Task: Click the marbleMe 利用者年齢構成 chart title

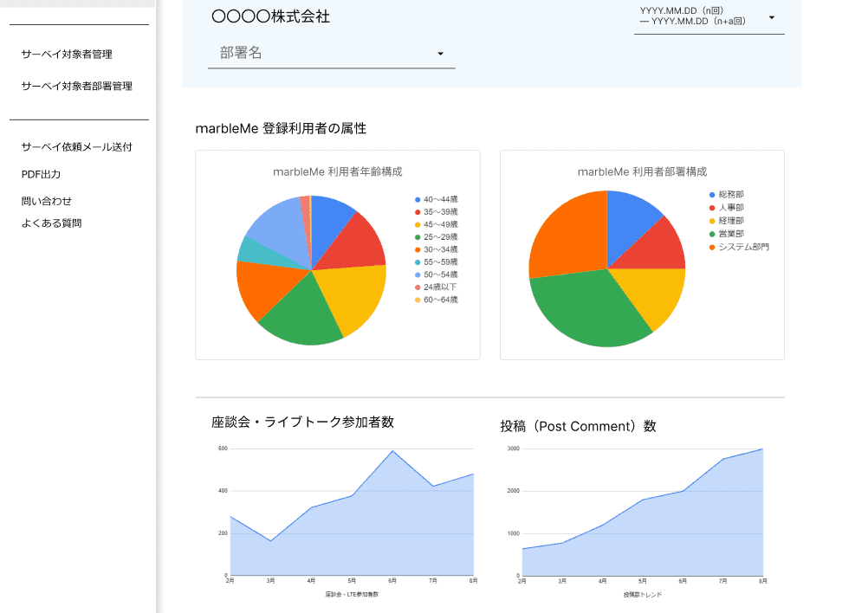Action: pyautogui.click(x=338, y=171)
